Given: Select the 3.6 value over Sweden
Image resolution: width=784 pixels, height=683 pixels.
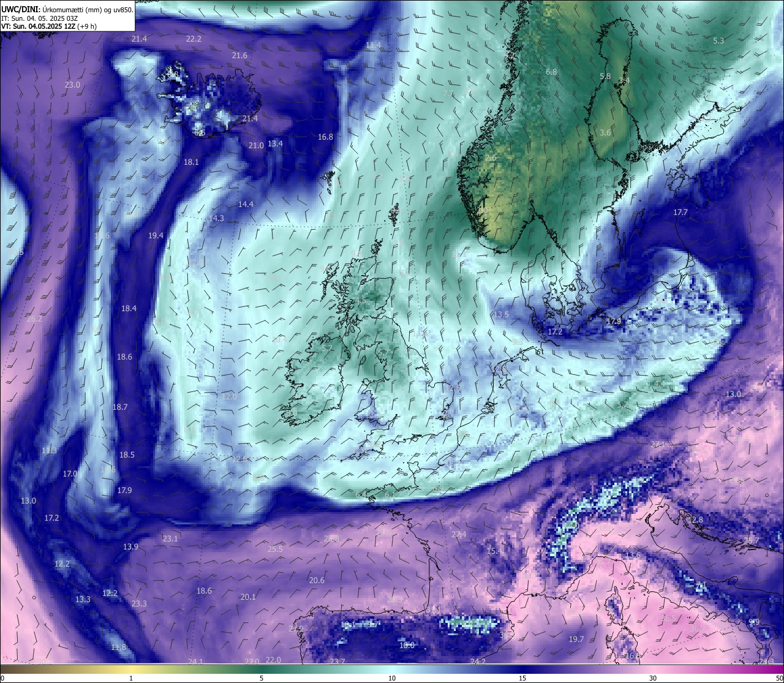Looking at the screenshot, I should [x=605, y=132].
